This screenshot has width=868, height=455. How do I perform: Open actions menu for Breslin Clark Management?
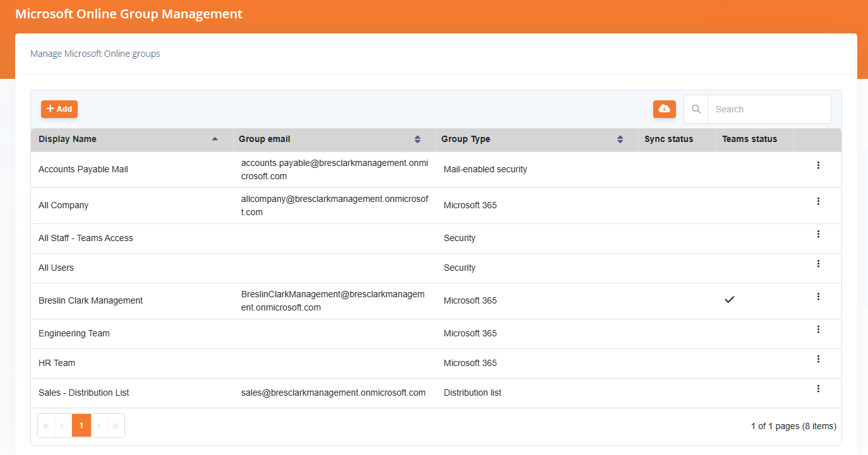pyautogui.click(x=818, y=296)
